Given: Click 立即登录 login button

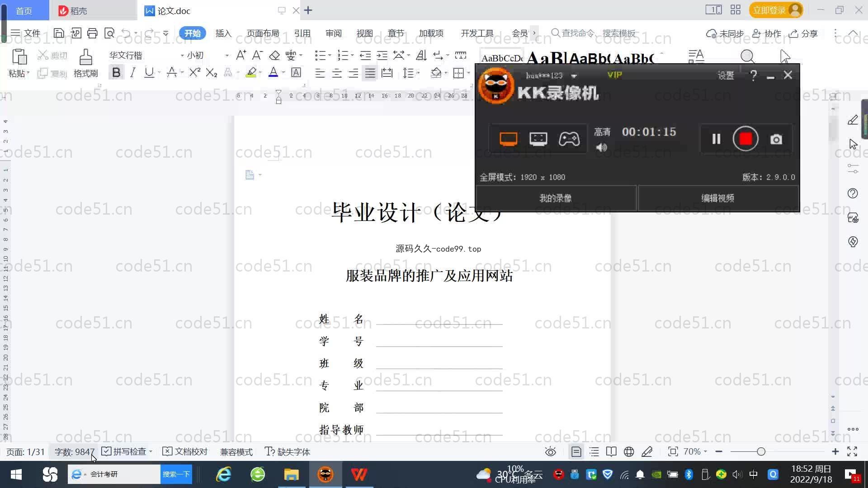Looking at the screenshot, I should coord(776,10).
